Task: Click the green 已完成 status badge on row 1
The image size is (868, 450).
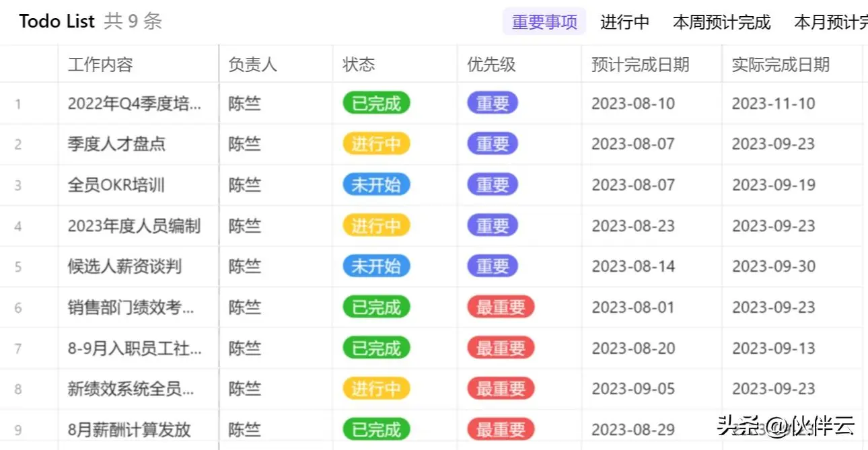Action: 375,103
